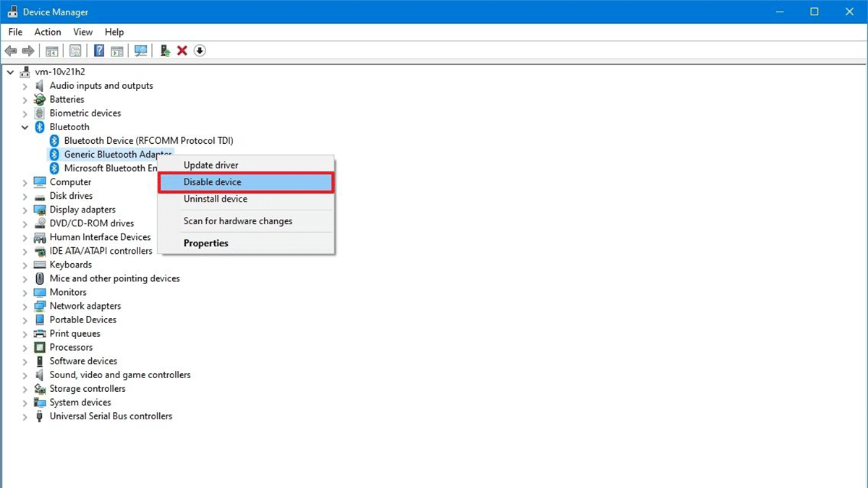Choose Uninstall device from the context menu

(246, 199)
